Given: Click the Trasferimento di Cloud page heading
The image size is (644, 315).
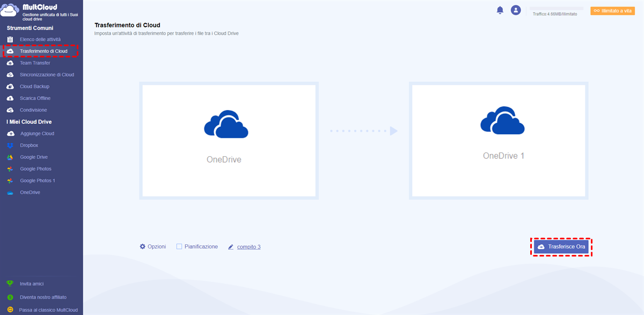Looking at the screenshot, I should pyautogui.click(x=127, y=25).
